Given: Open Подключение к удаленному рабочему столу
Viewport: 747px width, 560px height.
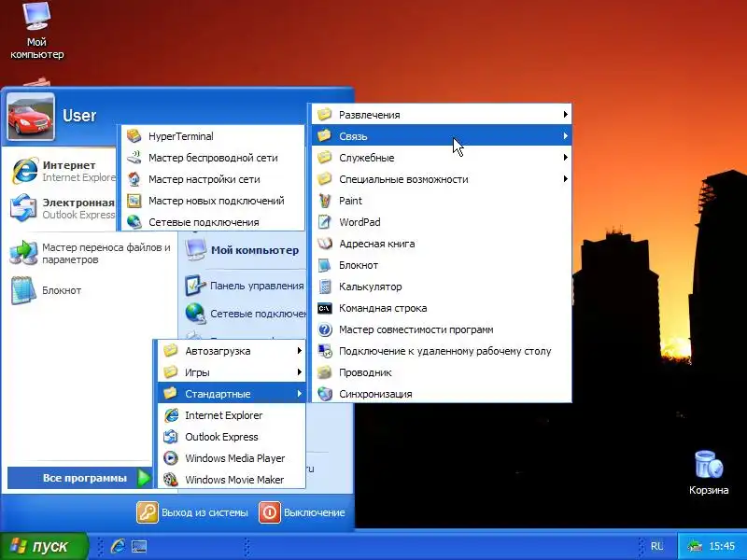Looking at the screenshot, I should point(442,351).
